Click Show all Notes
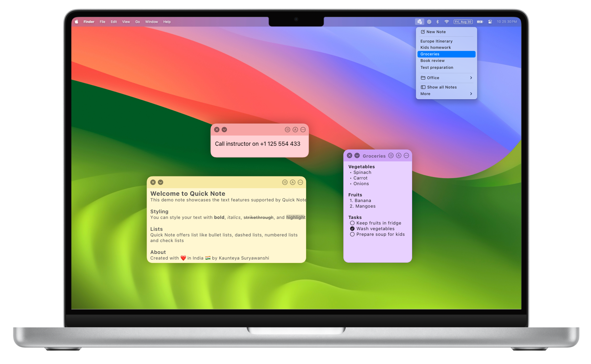 446,87
